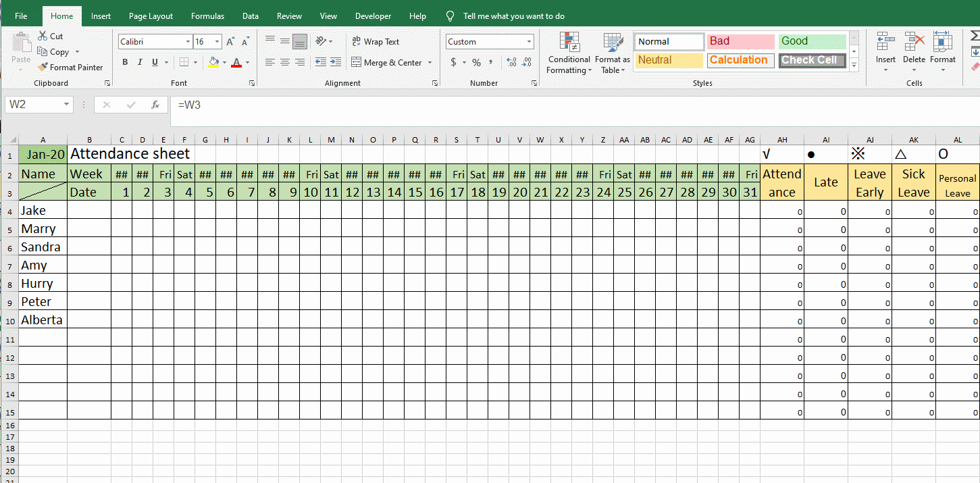The width and height of the screenshot is (980, 483).
Task: Open fill color dropdown arrow
Action: point(224,62)
